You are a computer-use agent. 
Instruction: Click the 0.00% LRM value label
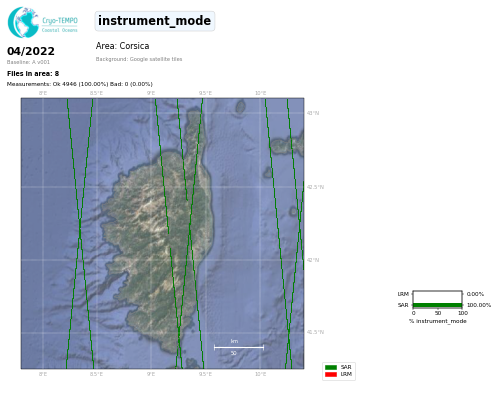pyautogui.click(x=475, y=294)
